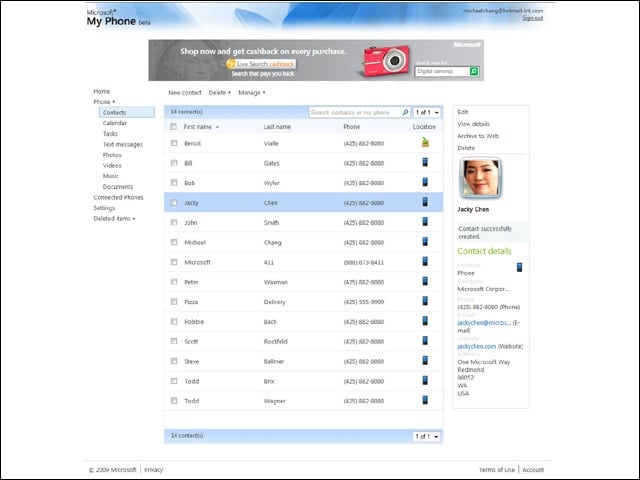640x480 pixels.
Task: Click the phone icon in Robbie Bach's row
Action: point(425,320)
